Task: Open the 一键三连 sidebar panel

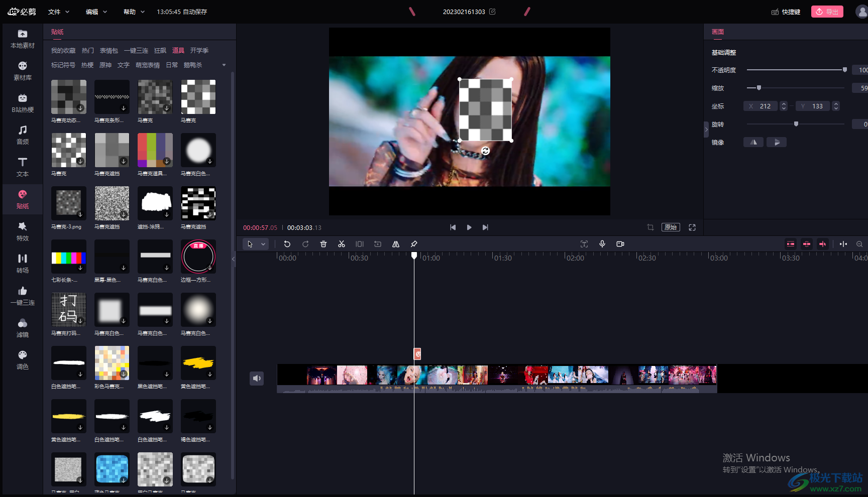Action: coord(23,296)
